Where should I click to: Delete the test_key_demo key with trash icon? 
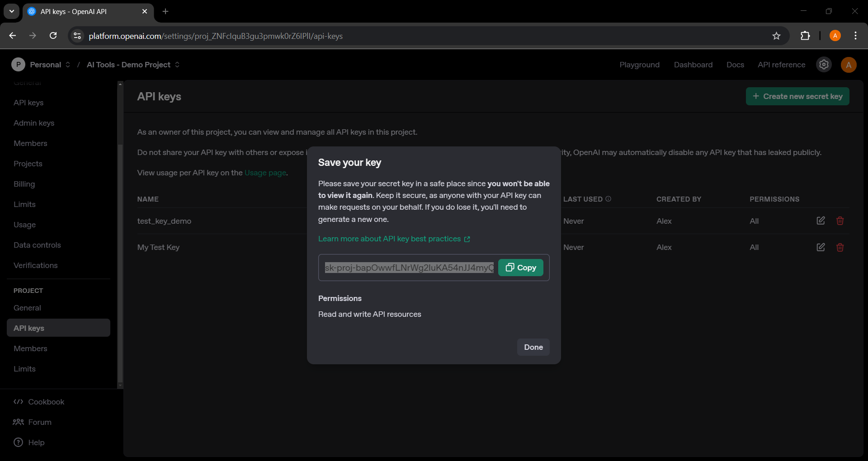840,221
